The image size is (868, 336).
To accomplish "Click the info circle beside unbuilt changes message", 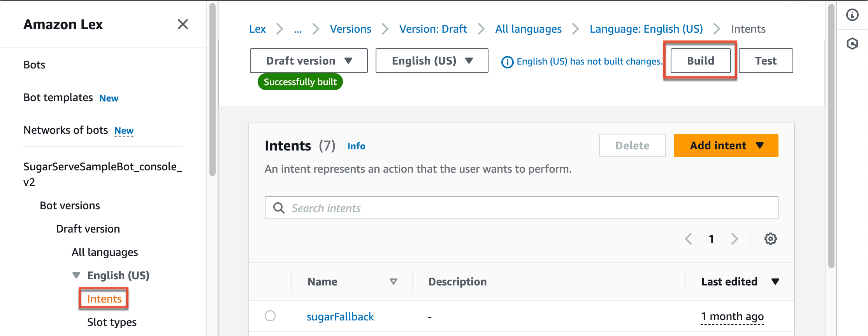I will (x=507, y=62).
